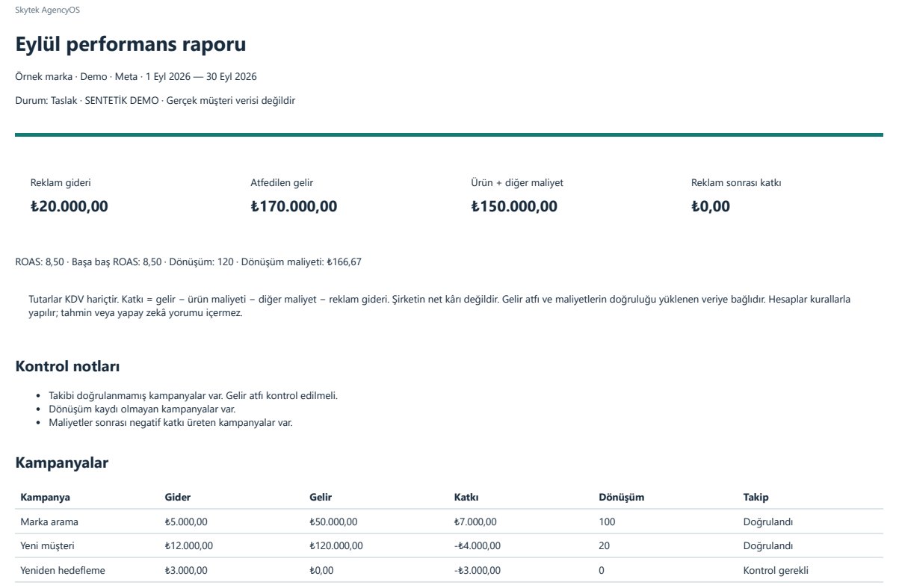Click the 0 conversions cell for Yeniden hedefleme
This screenshot has height=588, width=899.
(602, 570)
